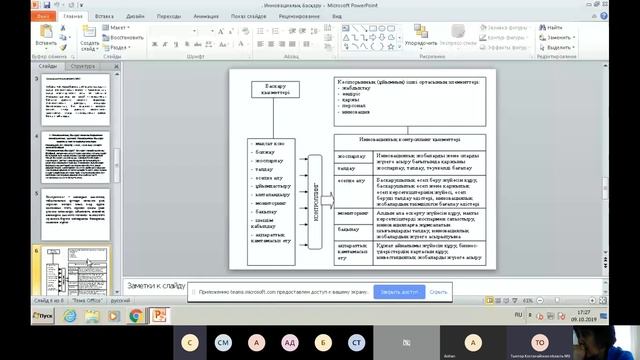Select the Star shape in shapes gallery
The height and width of the screenshot is (360, 640).
click(391, 47)
